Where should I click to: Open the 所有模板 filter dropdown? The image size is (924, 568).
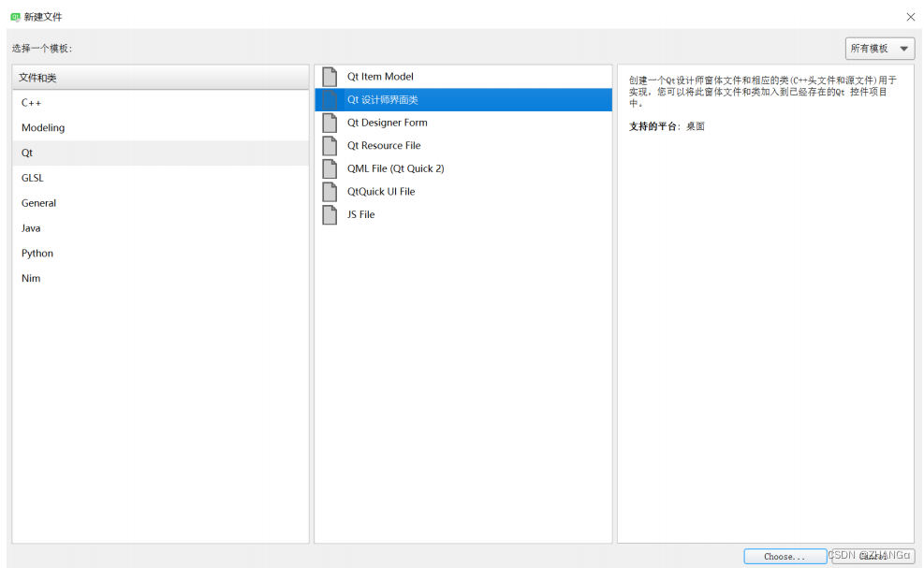coord(879,49)
